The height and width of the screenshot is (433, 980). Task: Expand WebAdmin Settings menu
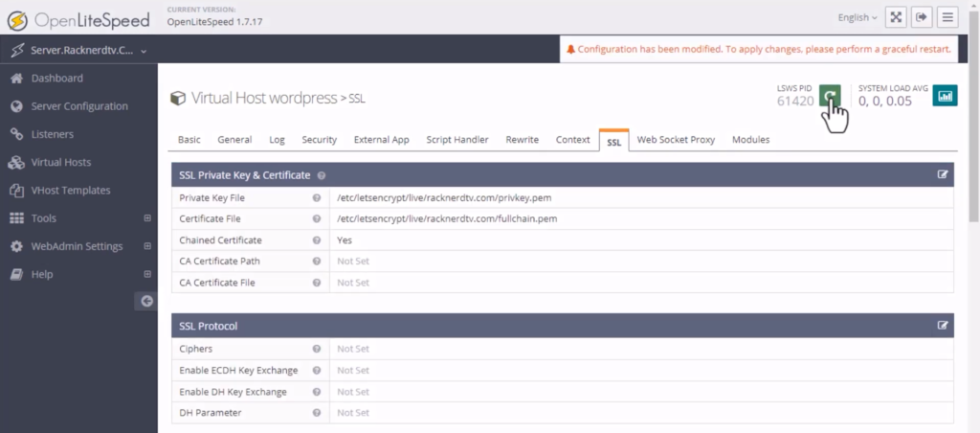(77, 246)
